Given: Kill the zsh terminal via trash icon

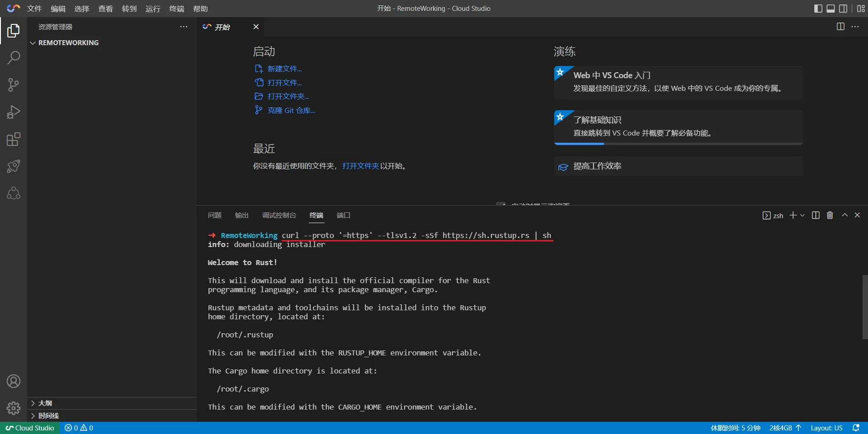Looking at the screenshot, I should tap(830, 215).
